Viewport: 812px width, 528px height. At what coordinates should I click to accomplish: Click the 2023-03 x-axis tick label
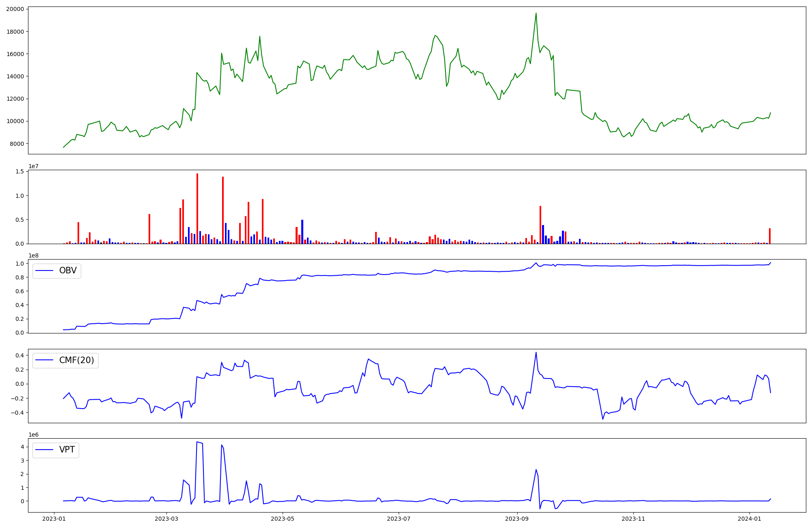point(166,519)
